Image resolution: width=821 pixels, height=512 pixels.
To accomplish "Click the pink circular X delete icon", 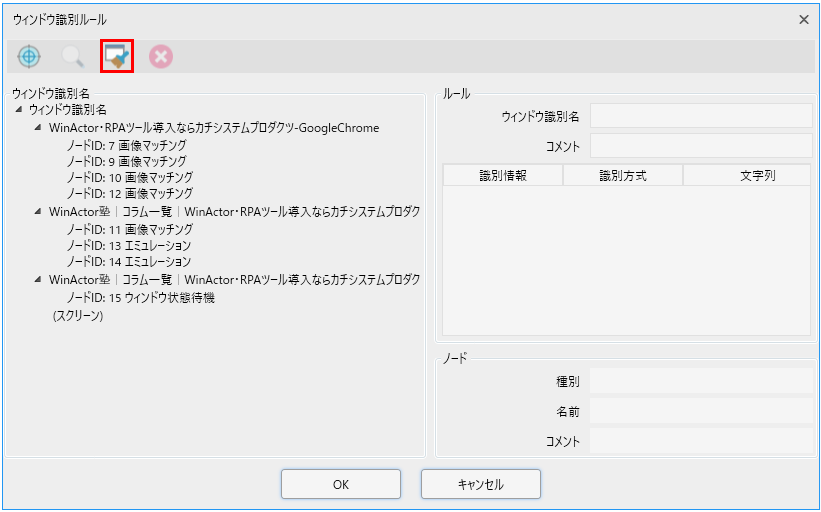I will click(161, 57).
